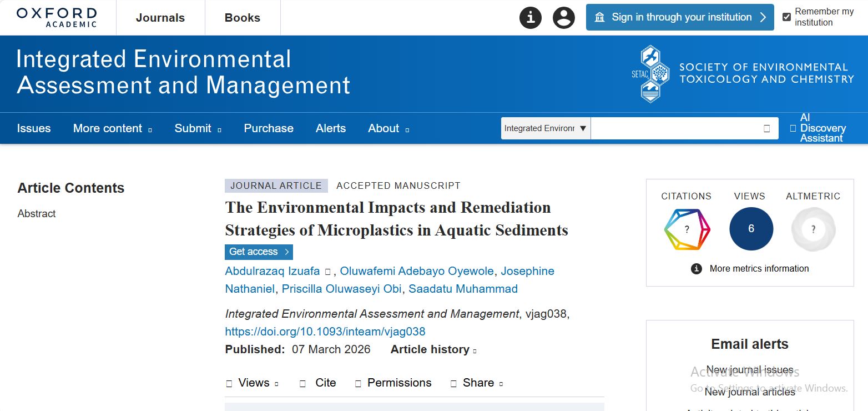Open the AI Discovery Assistant
Viewport: 868px width, 411px height.
(821, 128)
